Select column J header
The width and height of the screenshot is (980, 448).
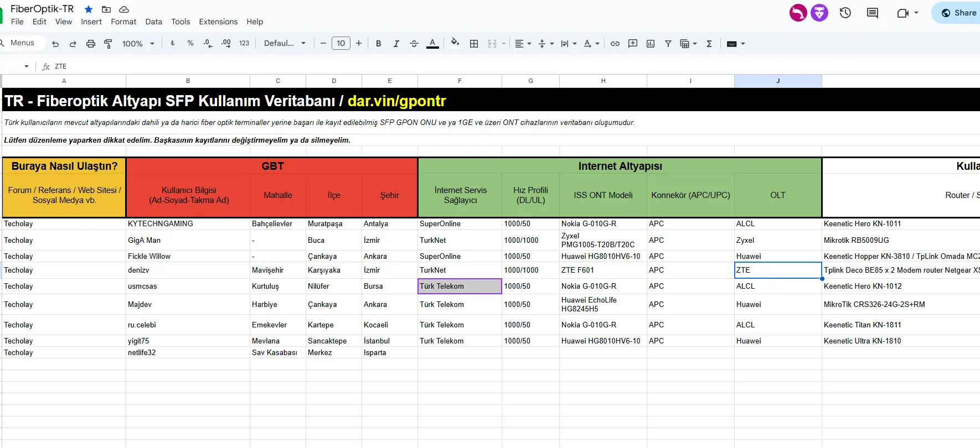click(778, 81)
